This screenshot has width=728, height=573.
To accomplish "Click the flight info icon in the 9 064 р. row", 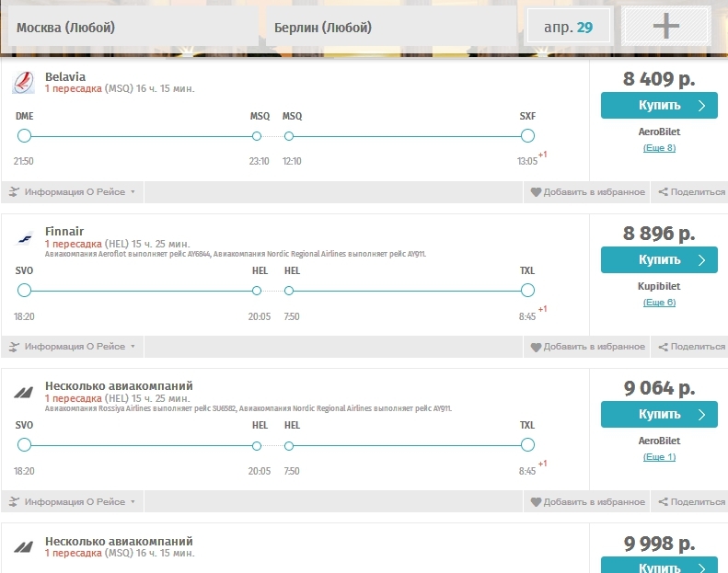I will [14, 501].
